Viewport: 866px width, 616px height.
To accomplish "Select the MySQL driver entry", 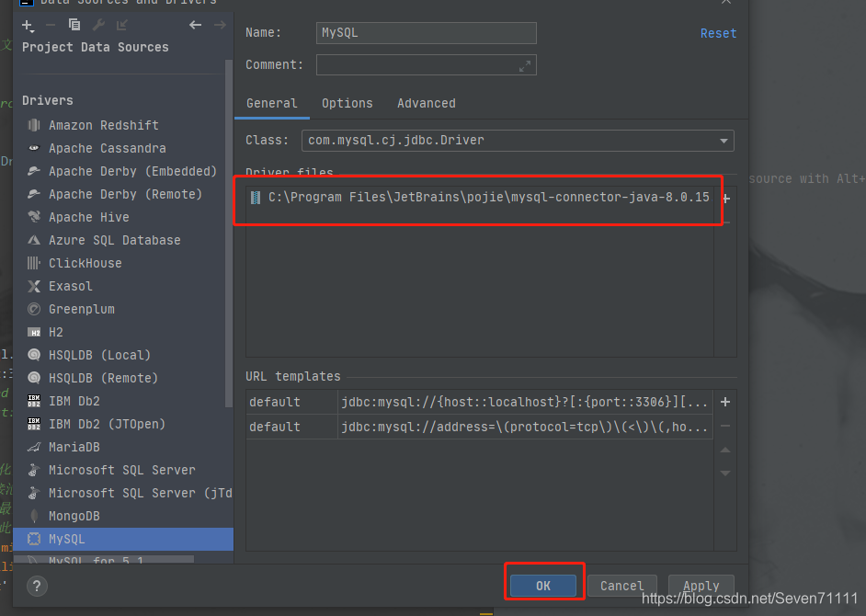I will (123, 539).
